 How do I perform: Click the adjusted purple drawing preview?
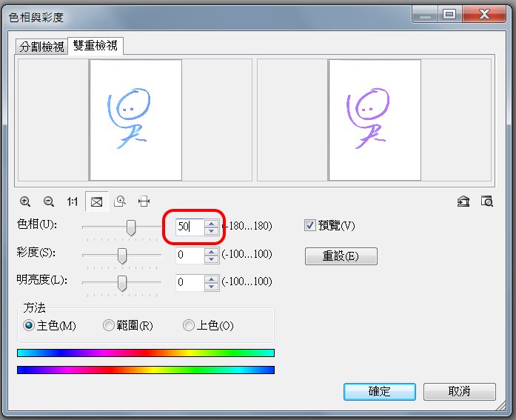pyautogui.click(x=375, y=120)
